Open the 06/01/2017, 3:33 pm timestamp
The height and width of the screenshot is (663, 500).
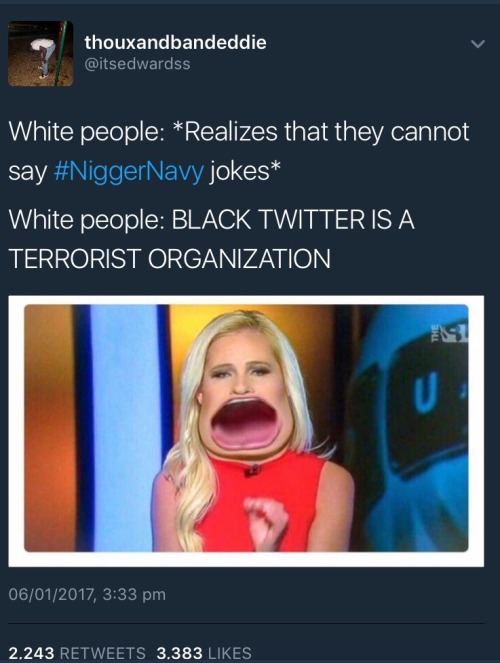87,595
